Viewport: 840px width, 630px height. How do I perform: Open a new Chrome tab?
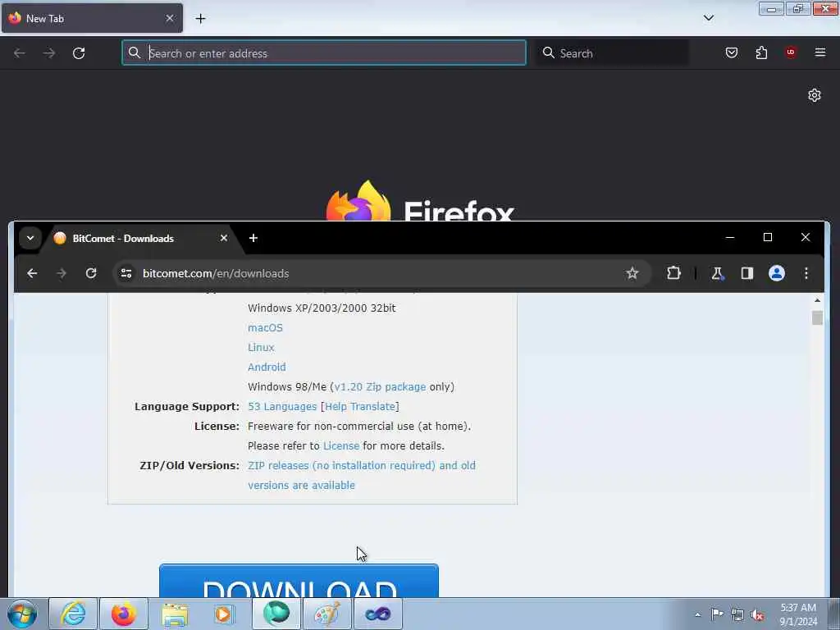(253, 238)
